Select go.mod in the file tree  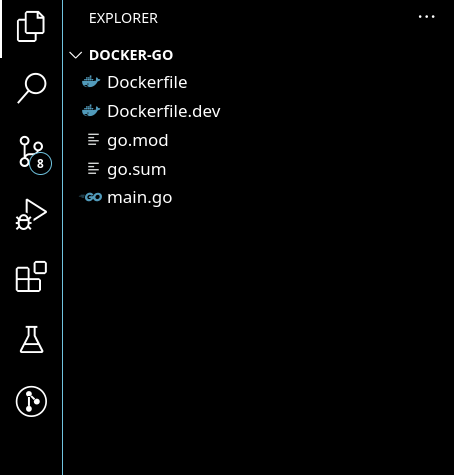[258, 140]
